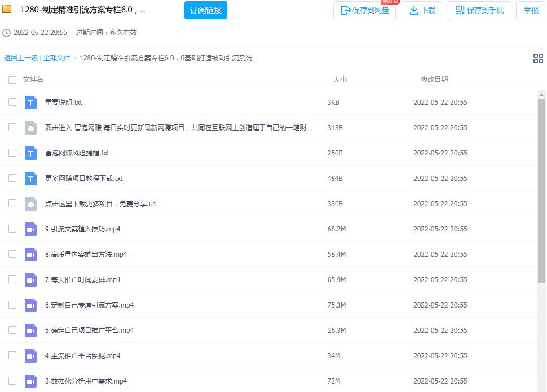Check the box for 8.高质量内容输出方法.mp4

coord(12,254)
